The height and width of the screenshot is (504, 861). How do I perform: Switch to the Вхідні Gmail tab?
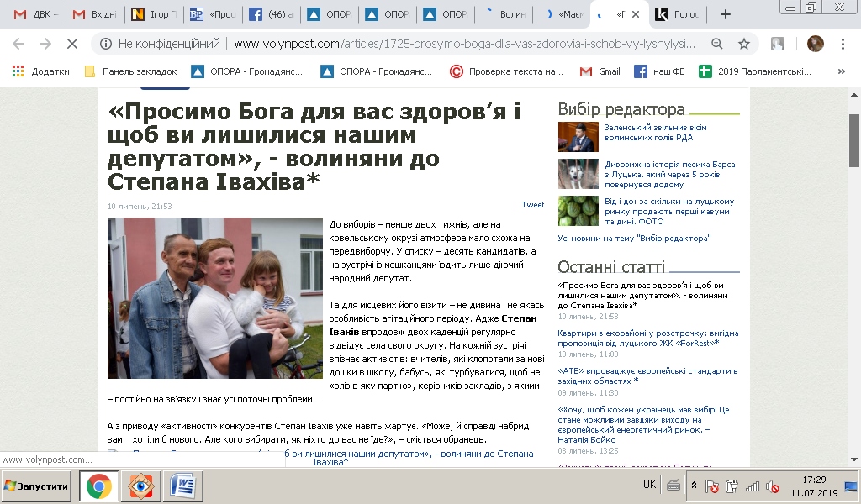coord(94,14)
